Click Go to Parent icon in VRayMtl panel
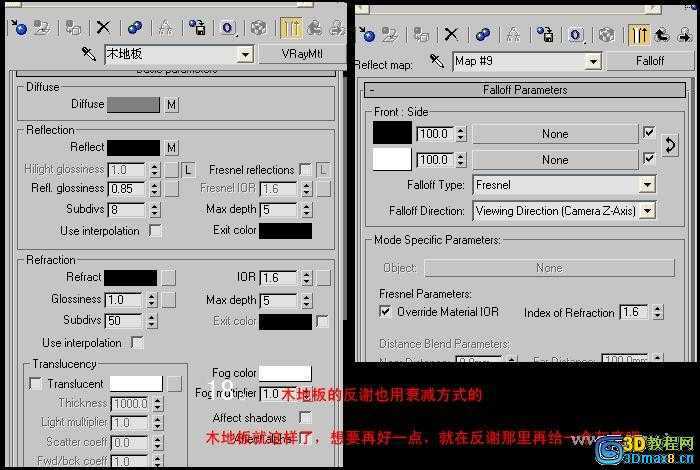The height and width of the screenshot is (470, 700). [315, 28]
